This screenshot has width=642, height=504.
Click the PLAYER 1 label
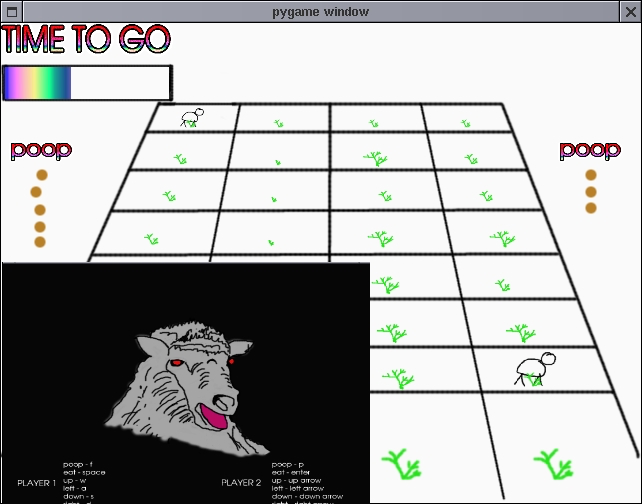coord(36,483)
